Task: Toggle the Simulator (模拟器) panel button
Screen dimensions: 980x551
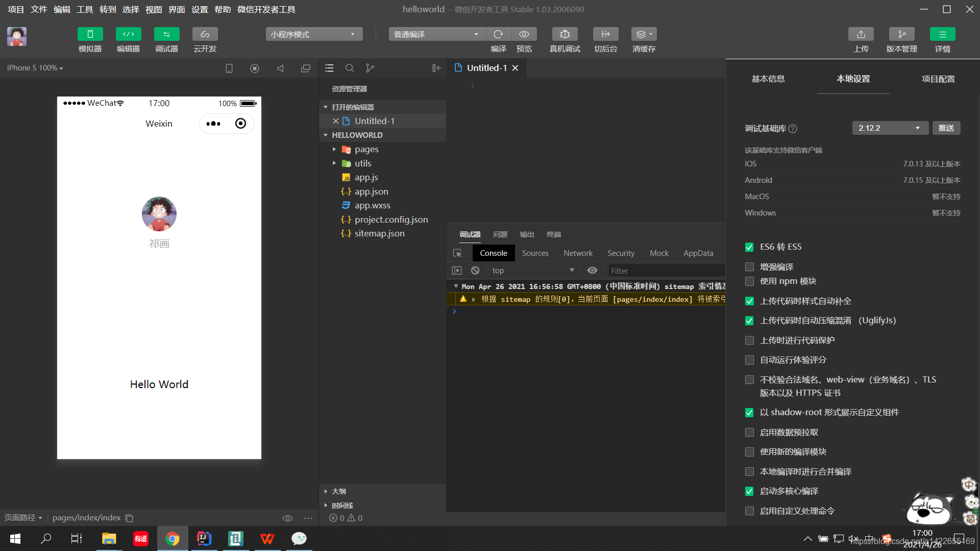Action: [90, 34]
